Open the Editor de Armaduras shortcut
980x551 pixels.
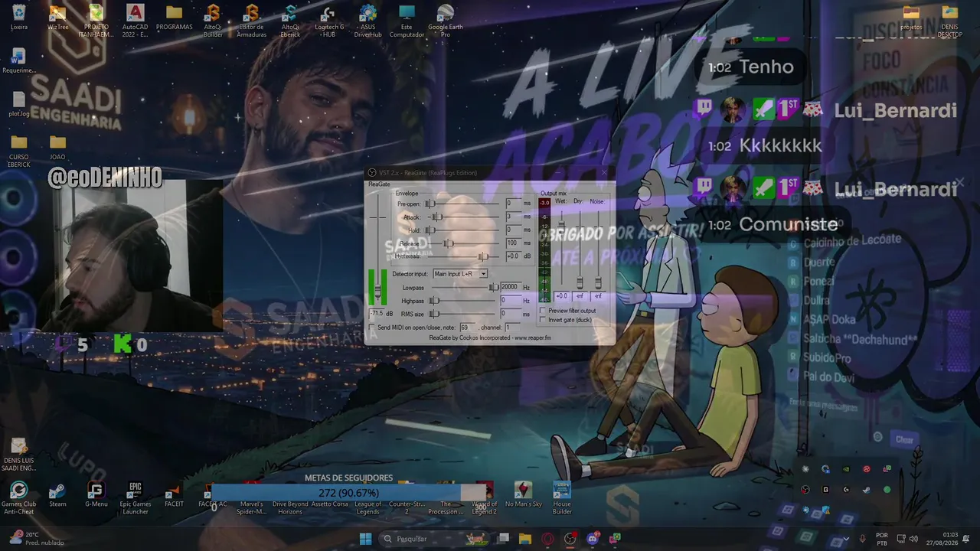tap(252, 20)
